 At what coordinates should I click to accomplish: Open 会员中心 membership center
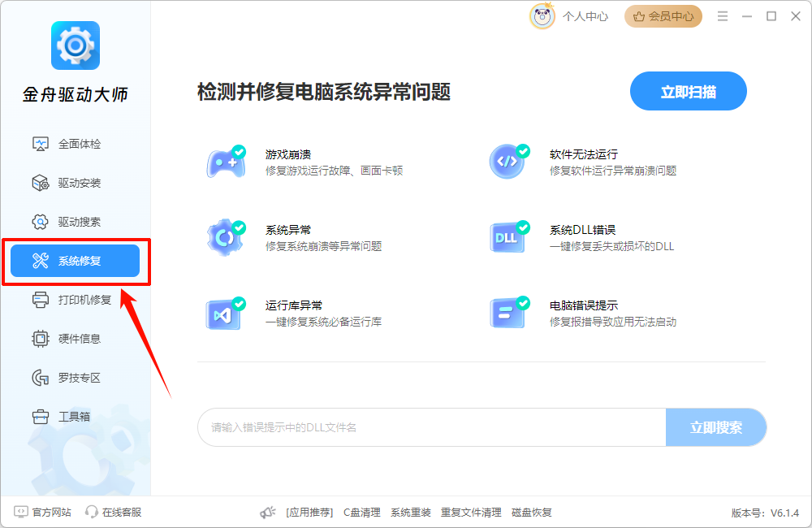(663, 15)
